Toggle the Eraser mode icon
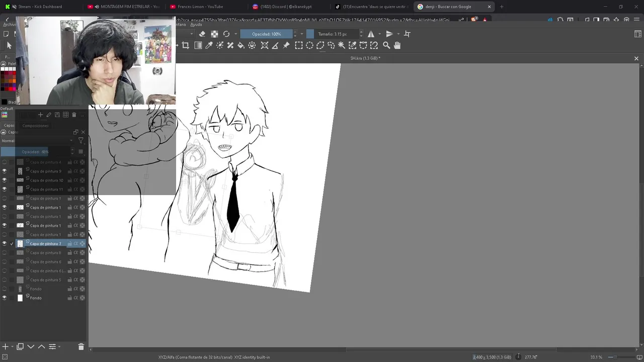The image size is (644, 362). 202,34
